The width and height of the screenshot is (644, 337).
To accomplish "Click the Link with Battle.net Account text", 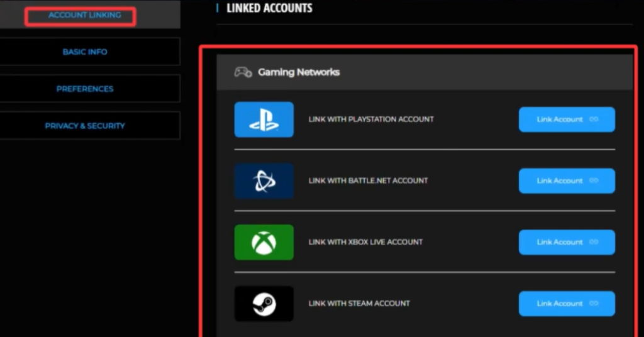I will 368,181.
